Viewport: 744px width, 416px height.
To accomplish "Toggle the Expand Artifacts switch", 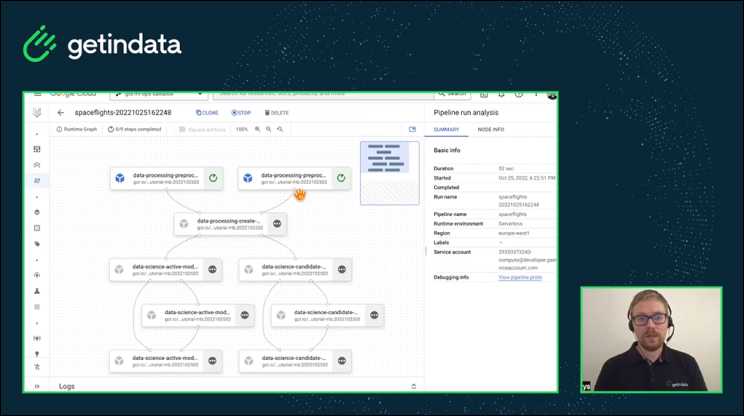I will tap(202, 129).
